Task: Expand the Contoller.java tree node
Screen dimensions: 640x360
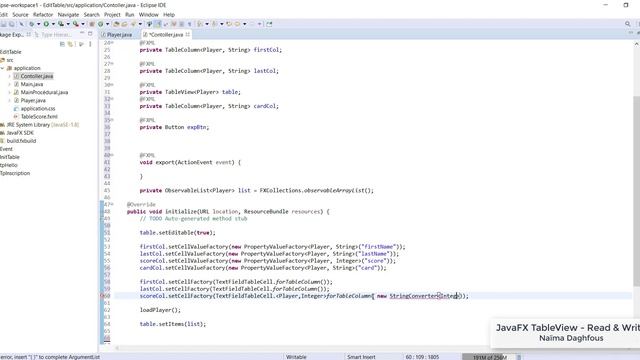Action: click(9, 76)
